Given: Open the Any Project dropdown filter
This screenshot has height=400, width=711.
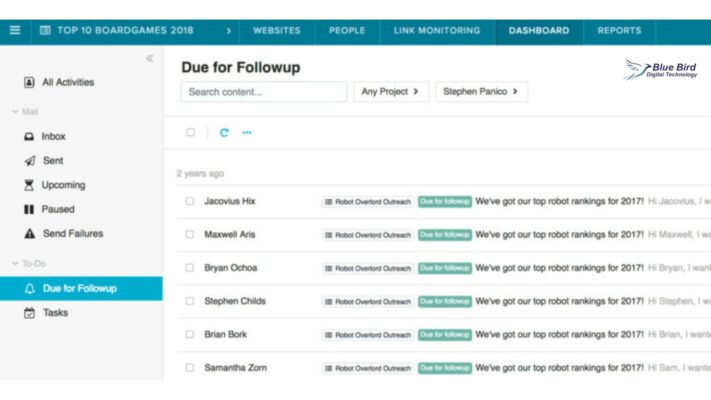Looking at the screenshot, I should click(391, 92).
